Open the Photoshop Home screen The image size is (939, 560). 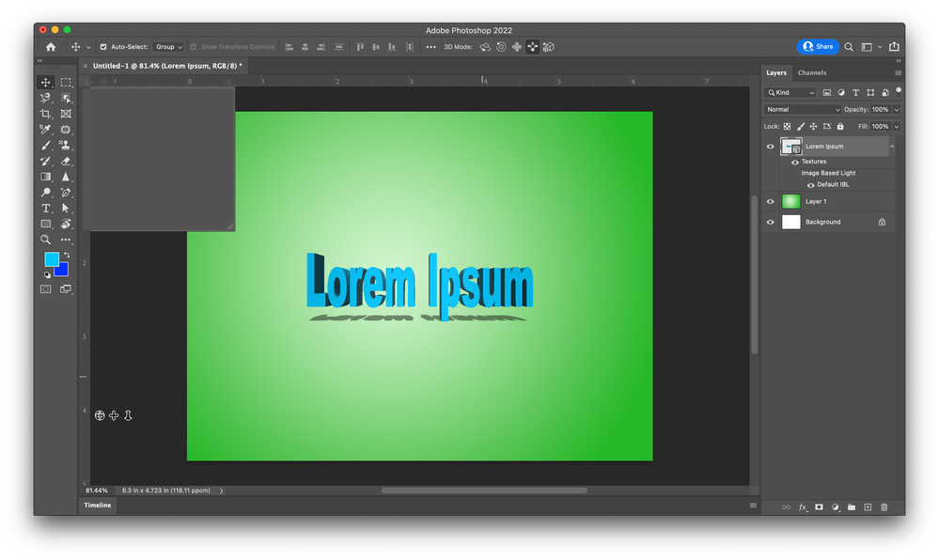coord(50,46)
